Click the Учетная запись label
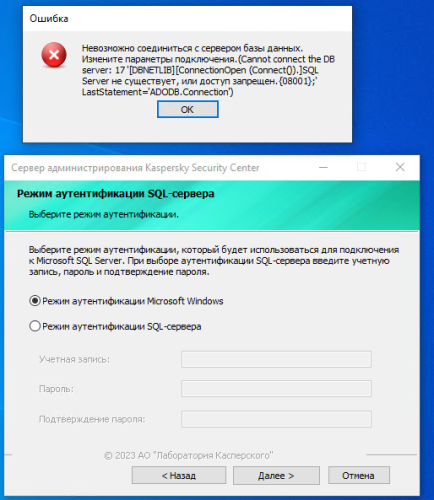This screenshot has width=434, height=500. (74, 359)
